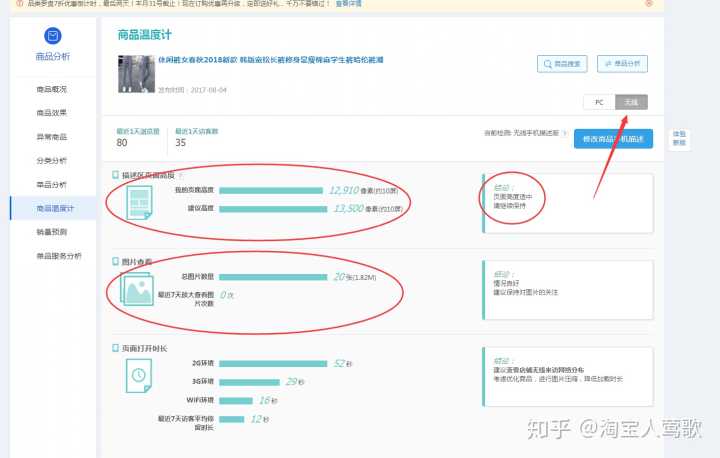Click the small phone icon before 页面打开时长
The height and width of the screenshot is (458, 720).
tap(115, 348)
